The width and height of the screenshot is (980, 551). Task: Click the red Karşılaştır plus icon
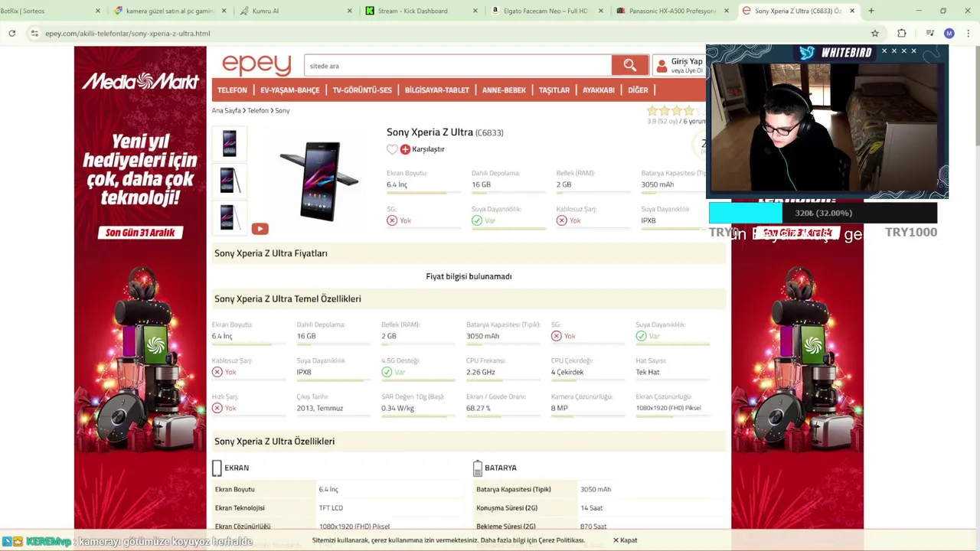[406, 149]
